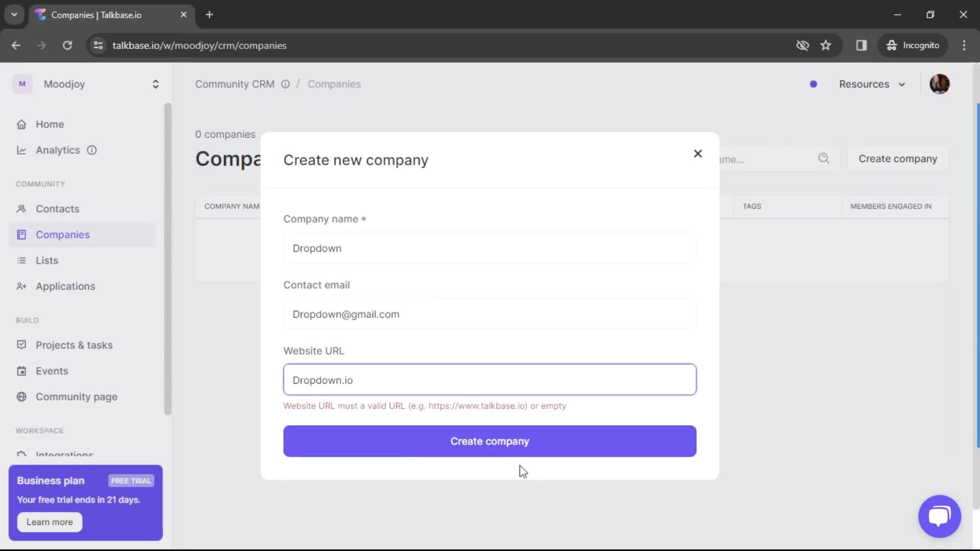Viewport: 980px width, 551px height.
Task: Open Projects & tasks in sidebar
Action: pyautogui.click(x=74, y=345)
